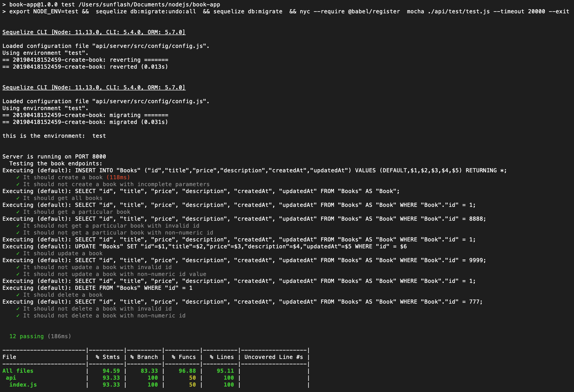574x392 pixels.
Task: Click checkmark beside 'not update a book with invalid id'
Action: 18,267
